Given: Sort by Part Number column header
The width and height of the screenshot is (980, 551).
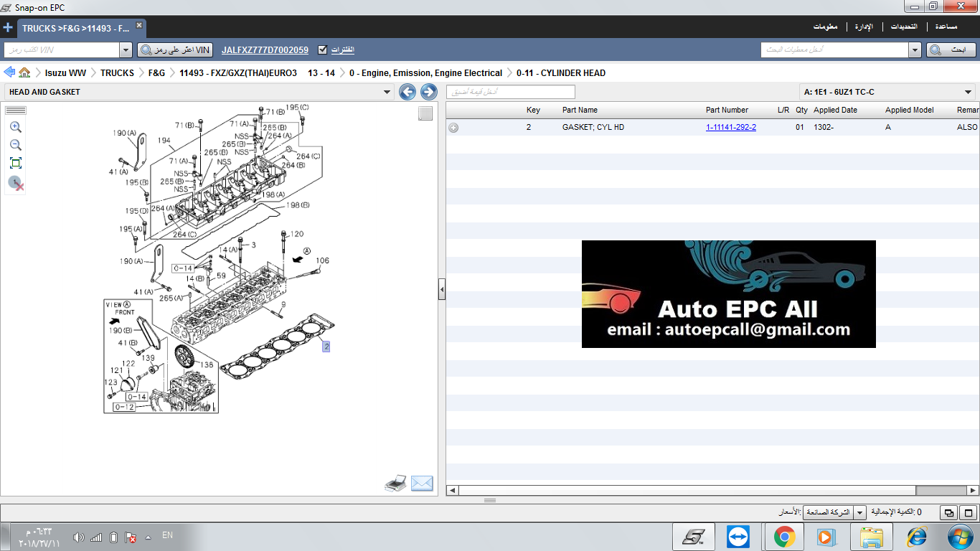Looking at the screenshot, I should click(x=727, y=110).
